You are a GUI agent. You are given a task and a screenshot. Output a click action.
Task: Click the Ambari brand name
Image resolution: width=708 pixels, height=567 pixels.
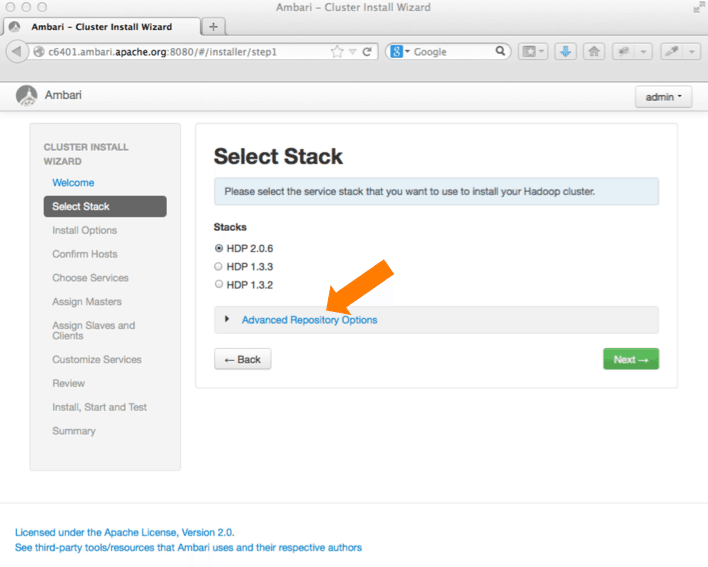(63, 95)
